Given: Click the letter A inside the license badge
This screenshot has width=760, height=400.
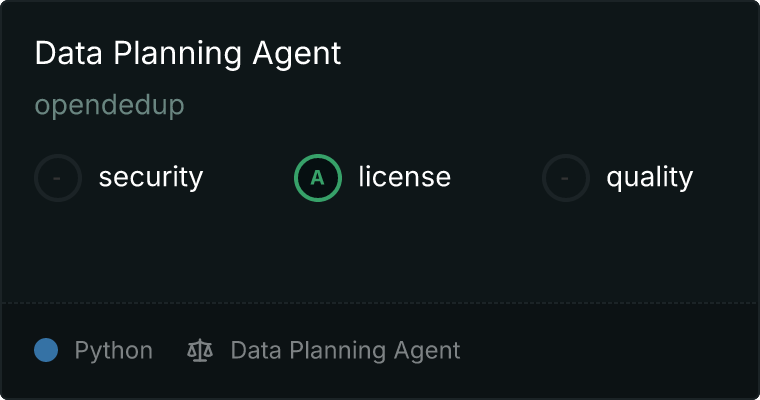Looking at the screenshot, I should point(318,178).
